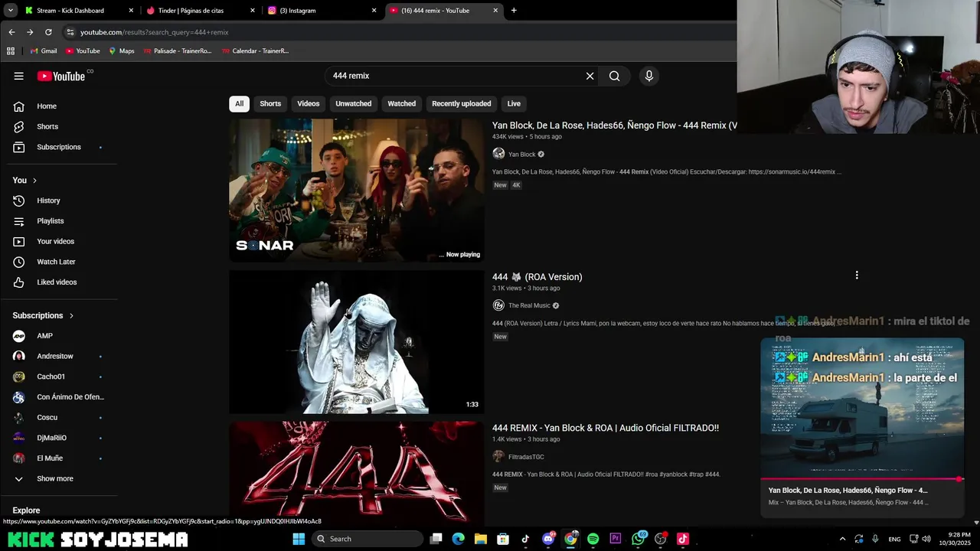Image resolution: width=980 pixels, height=551 pixels.
Task: Open the tab search dropdown arrow
Action: coord(10,11)
